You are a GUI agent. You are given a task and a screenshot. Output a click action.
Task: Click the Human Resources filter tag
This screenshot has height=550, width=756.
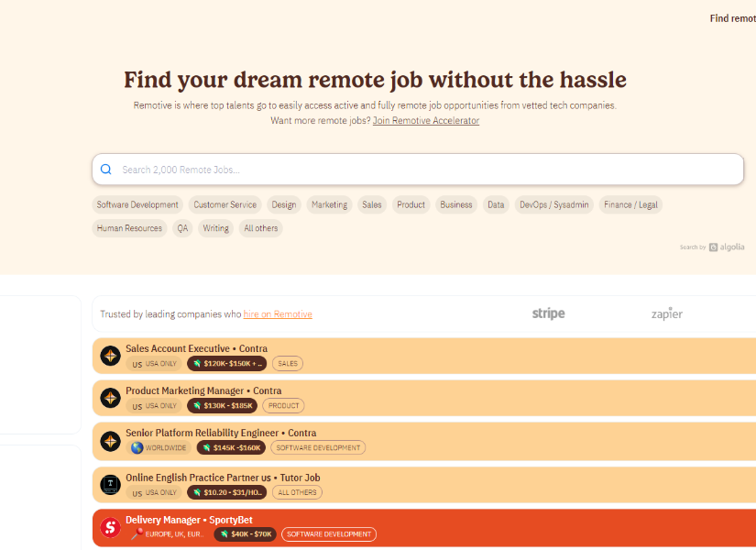pyautogui.click(x=129, y=228)
